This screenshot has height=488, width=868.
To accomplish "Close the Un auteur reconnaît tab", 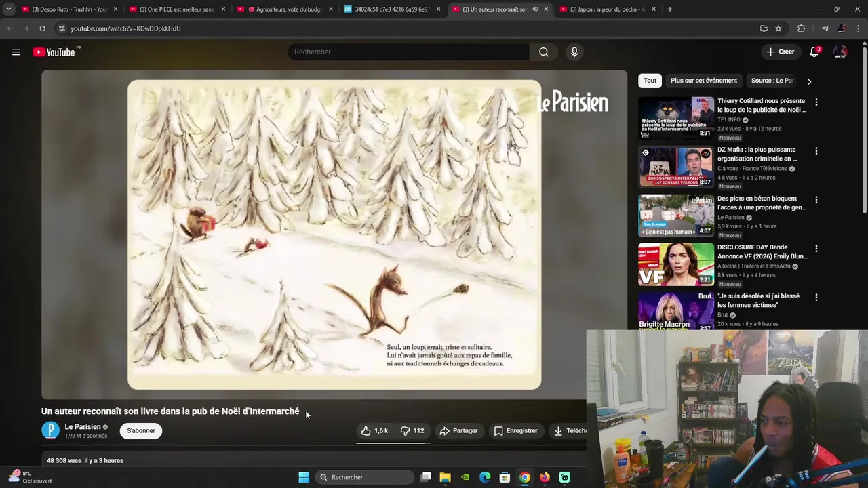I will tap(546, 9).
